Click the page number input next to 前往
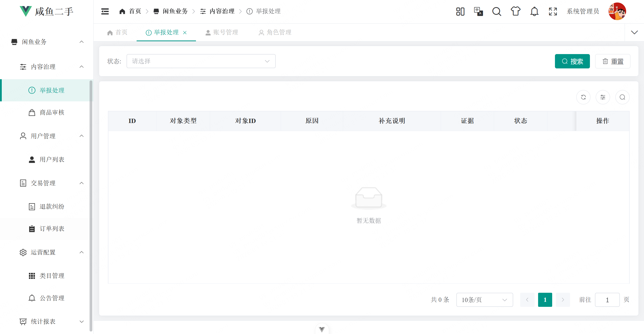 click(607, 300)
